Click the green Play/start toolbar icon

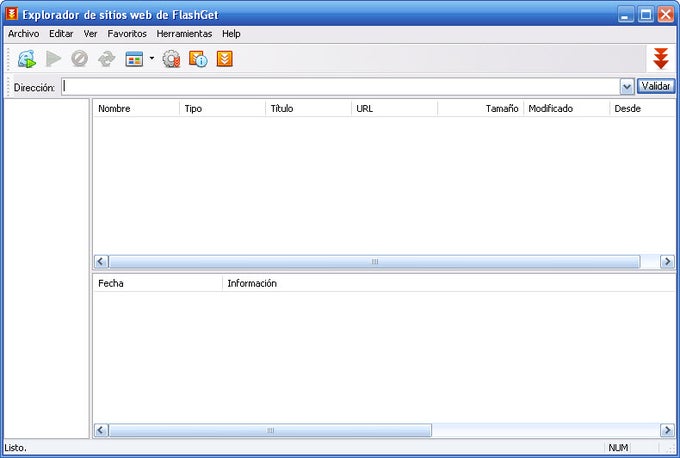pyautogui.click(x=53, y=59)
